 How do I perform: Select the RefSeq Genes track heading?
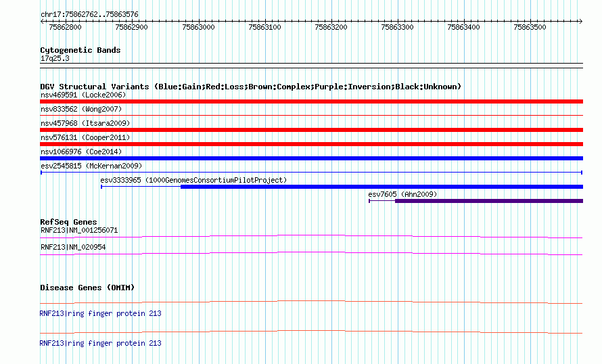[68, 222]
